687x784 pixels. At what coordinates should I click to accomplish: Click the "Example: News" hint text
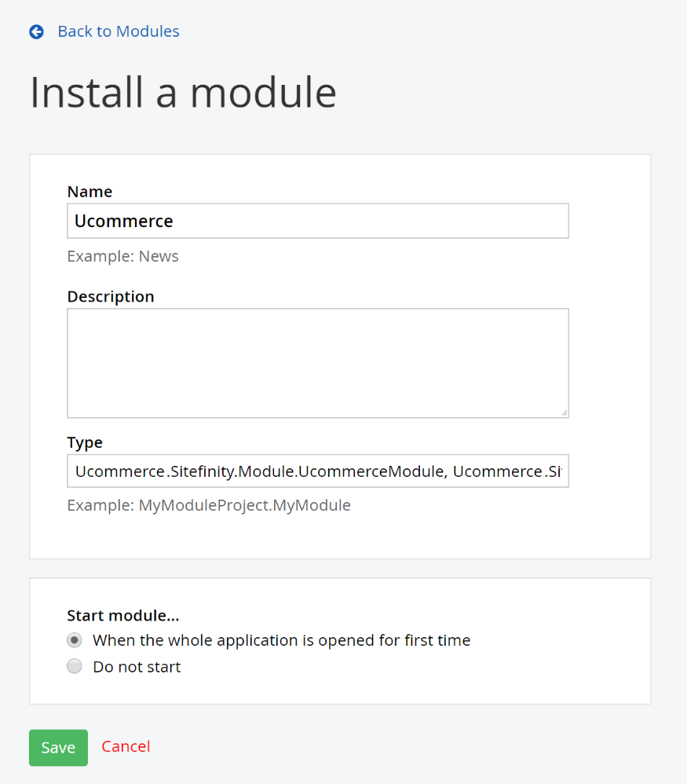tap(123, 256)
